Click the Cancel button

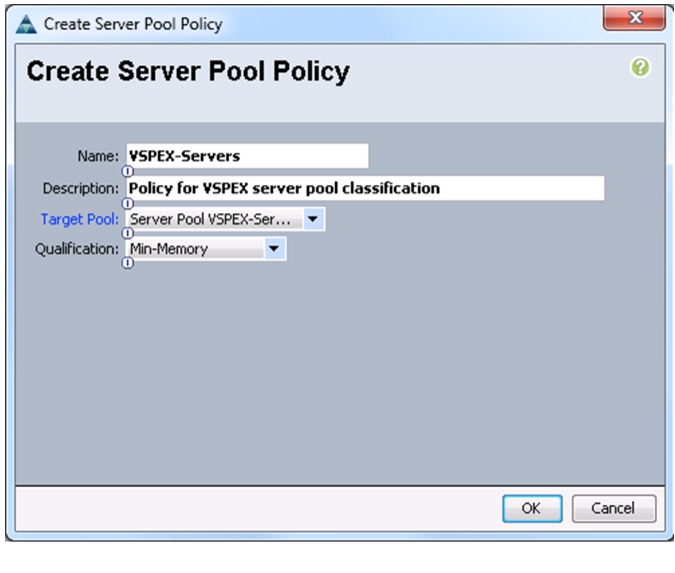tap(614, 508)
